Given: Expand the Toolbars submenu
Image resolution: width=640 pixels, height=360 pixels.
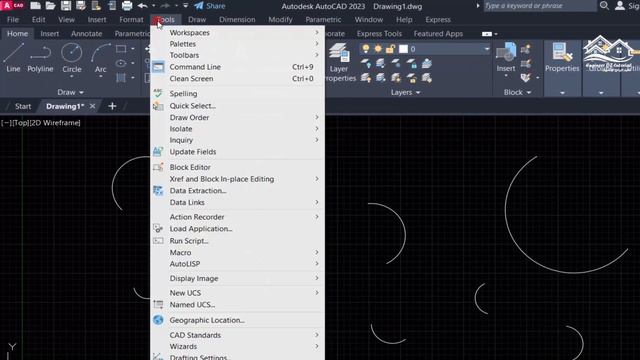Looking at the screenshot, I should (238, 55).
